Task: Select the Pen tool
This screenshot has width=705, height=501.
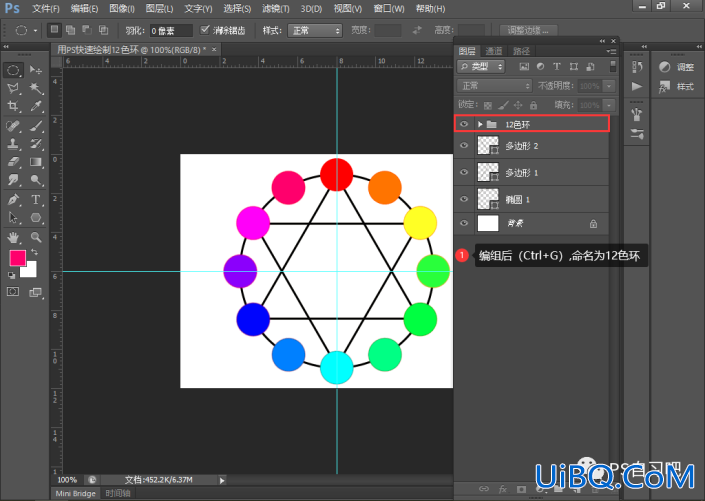Action: click(x=13, y=199)
